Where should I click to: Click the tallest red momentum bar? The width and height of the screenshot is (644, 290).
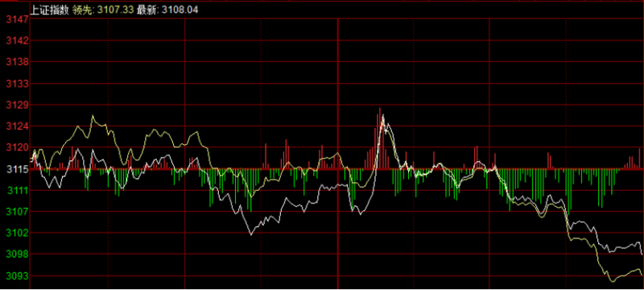(x=380, y=138)
